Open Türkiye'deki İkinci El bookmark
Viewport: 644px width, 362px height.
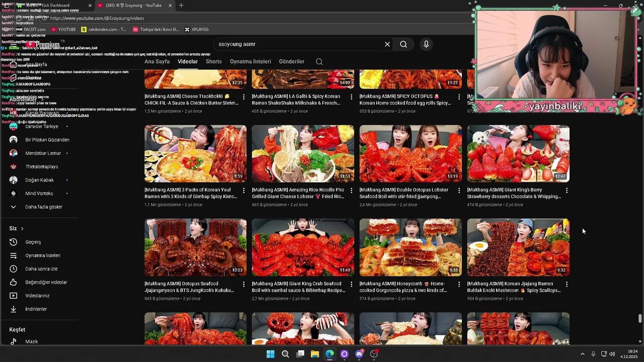(x=156, y=30)
